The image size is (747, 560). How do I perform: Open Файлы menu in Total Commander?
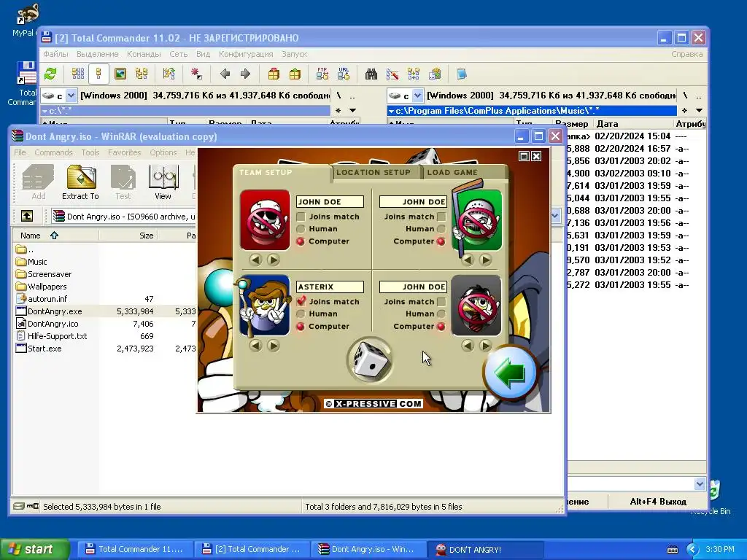point(55,54)
